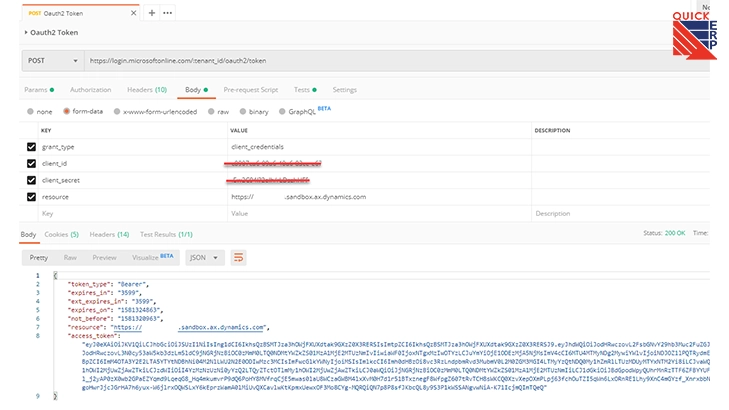This screenshot has height=410, width=729.
Task: Toggle the word wrap icon in response toolbar
Action: tap(239, 258)
